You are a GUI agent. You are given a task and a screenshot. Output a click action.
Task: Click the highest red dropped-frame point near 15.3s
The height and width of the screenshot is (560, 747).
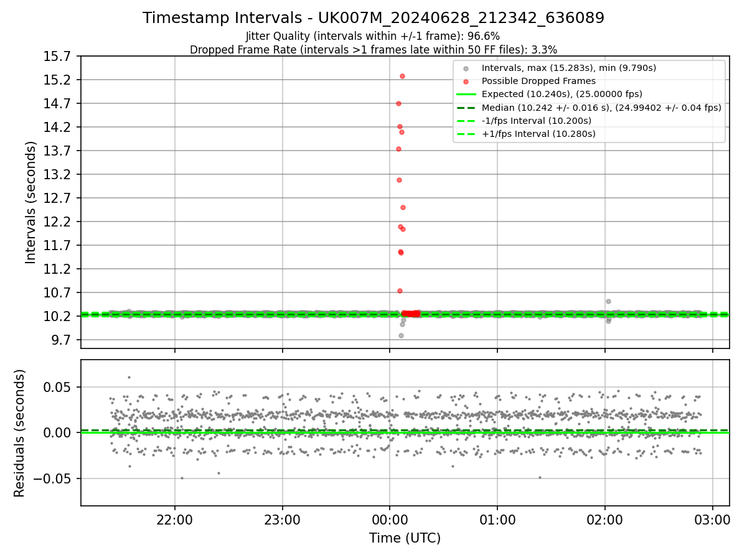[x=402, y=76]
